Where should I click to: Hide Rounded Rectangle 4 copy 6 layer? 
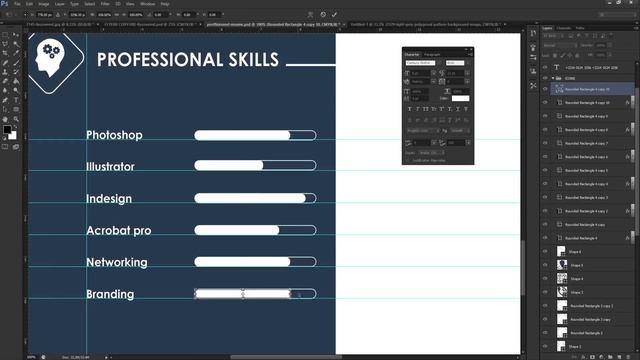tap(545, 157)
